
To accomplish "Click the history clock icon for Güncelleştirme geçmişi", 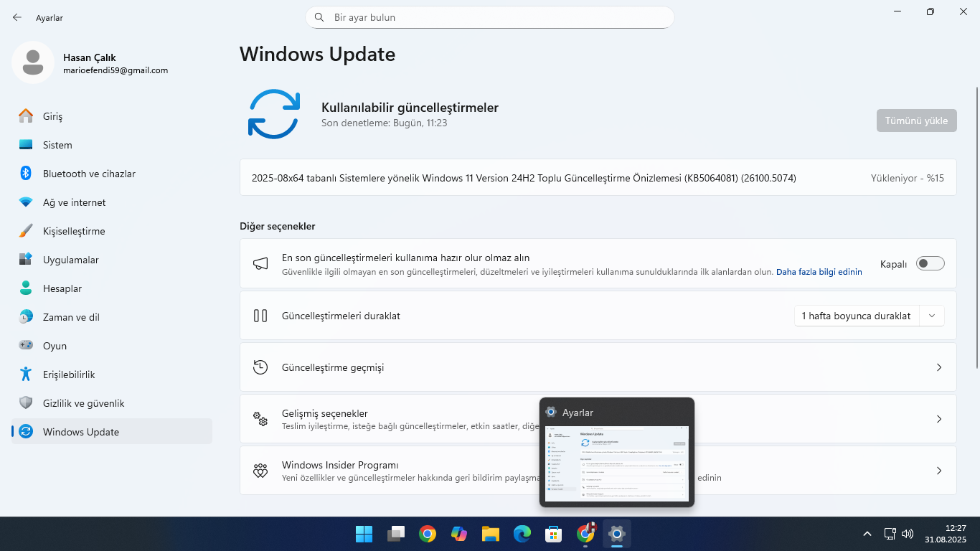I will pyautogui.click(x=260, y=367).
